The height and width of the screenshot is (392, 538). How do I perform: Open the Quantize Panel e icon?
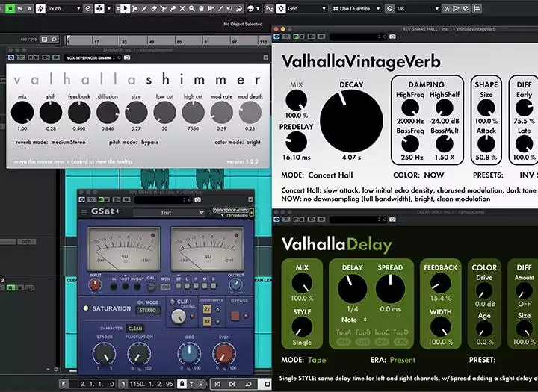466,8
